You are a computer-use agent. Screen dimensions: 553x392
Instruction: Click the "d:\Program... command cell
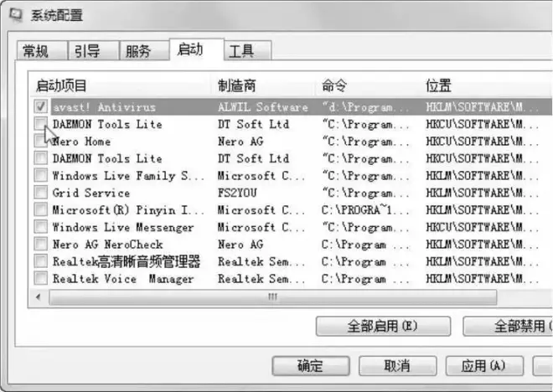click(x=365, y=107)
